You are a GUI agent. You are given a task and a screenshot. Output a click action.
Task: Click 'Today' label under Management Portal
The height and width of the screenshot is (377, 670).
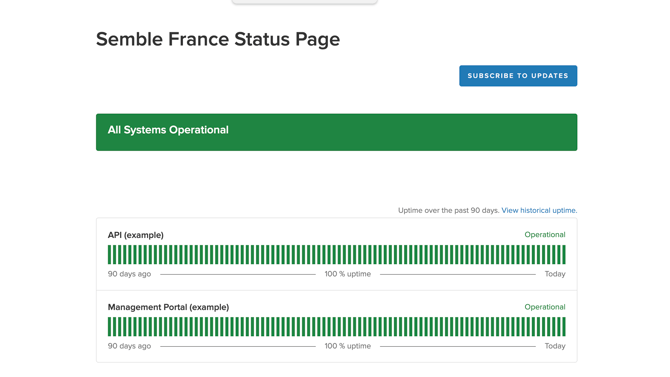point(555,346)
